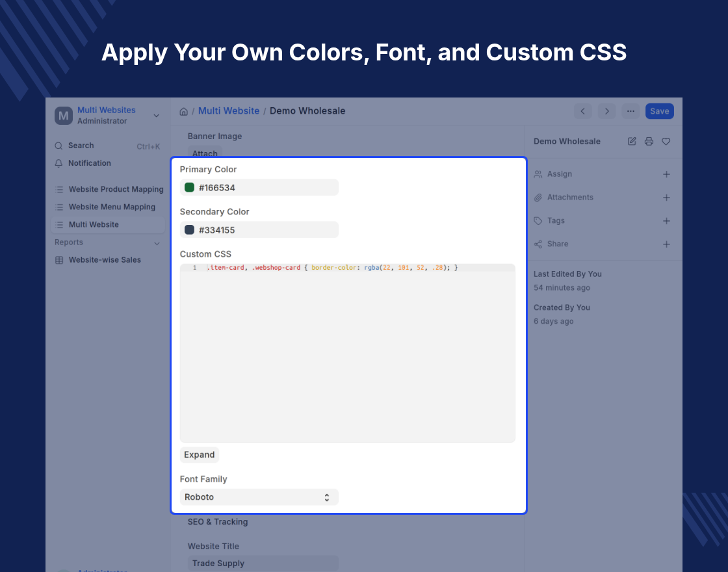Viewport: 728px width, 572px height.
Task: Click the home breadcrumb icon
Action: point(183,111)
